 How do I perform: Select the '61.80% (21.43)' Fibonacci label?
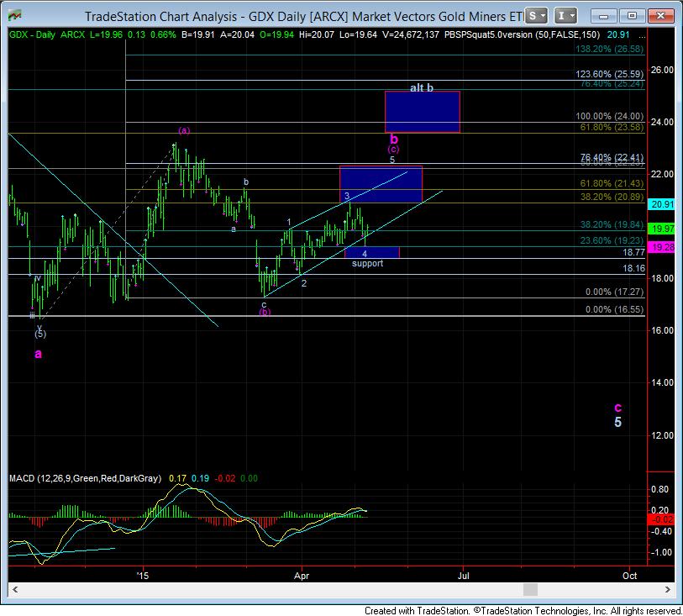pos(612,183)
